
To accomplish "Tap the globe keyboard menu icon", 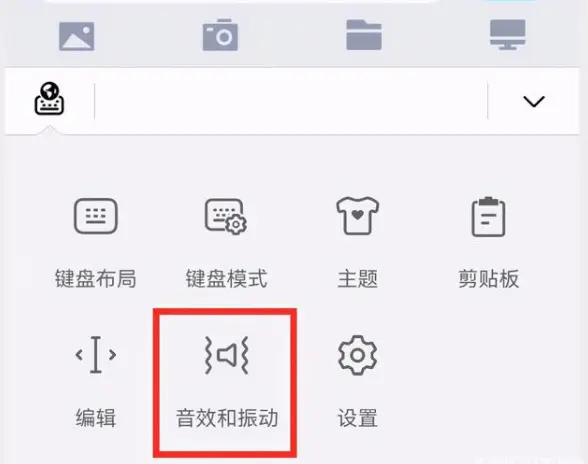I will click(x=50, y=99).
